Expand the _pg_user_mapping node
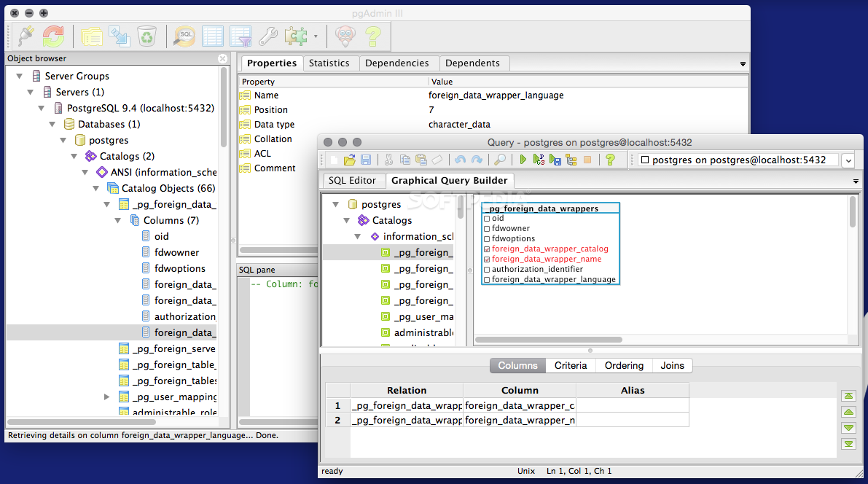The image size is (868, 484). [107, 397]
